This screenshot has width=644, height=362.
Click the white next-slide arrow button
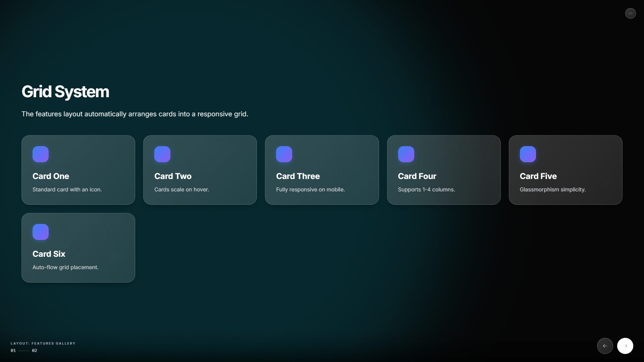coord(625,346)
